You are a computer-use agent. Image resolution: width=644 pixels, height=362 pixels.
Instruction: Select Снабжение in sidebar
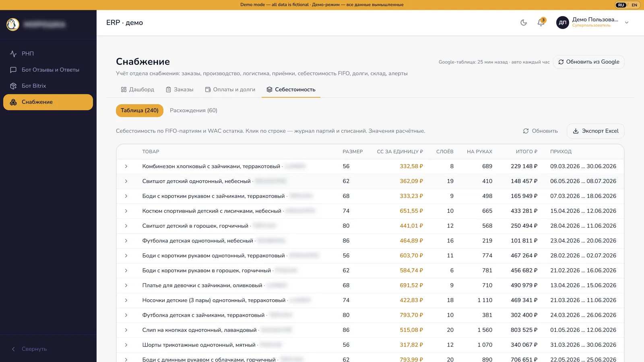point(48,102)
